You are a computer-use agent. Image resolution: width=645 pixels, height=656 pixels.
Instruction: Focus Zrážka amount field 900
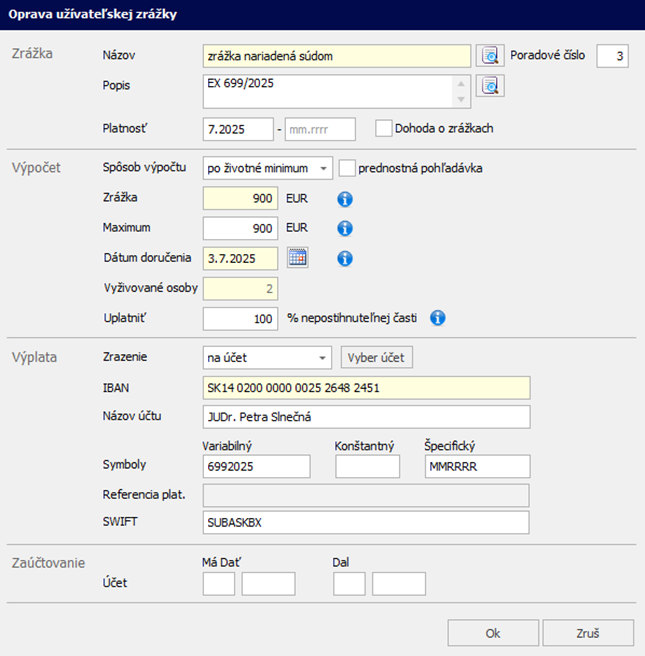241,198
